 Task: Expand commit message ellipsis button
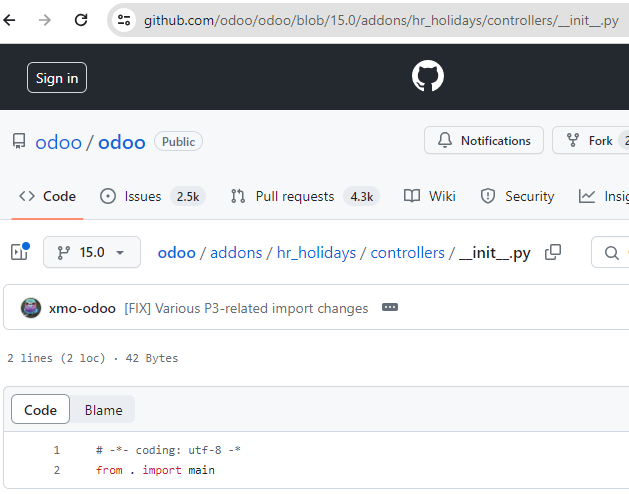(390, 307)
